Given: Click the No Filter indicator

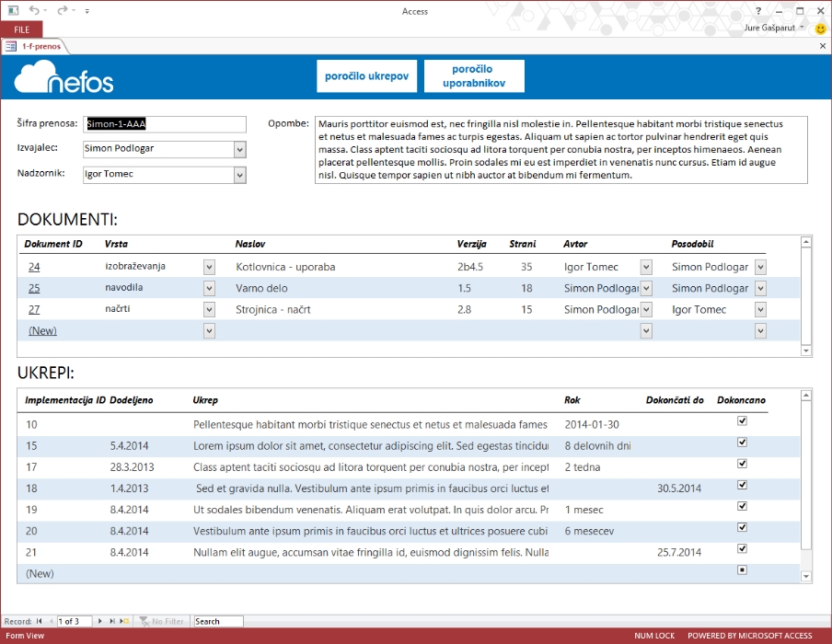Looking at the screenshot, I should pyautogui.click(x=161, y=621).
